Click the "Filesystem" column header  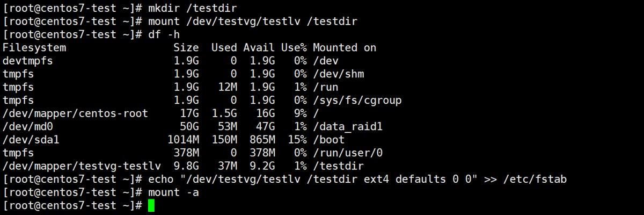(x=34, y=48)
